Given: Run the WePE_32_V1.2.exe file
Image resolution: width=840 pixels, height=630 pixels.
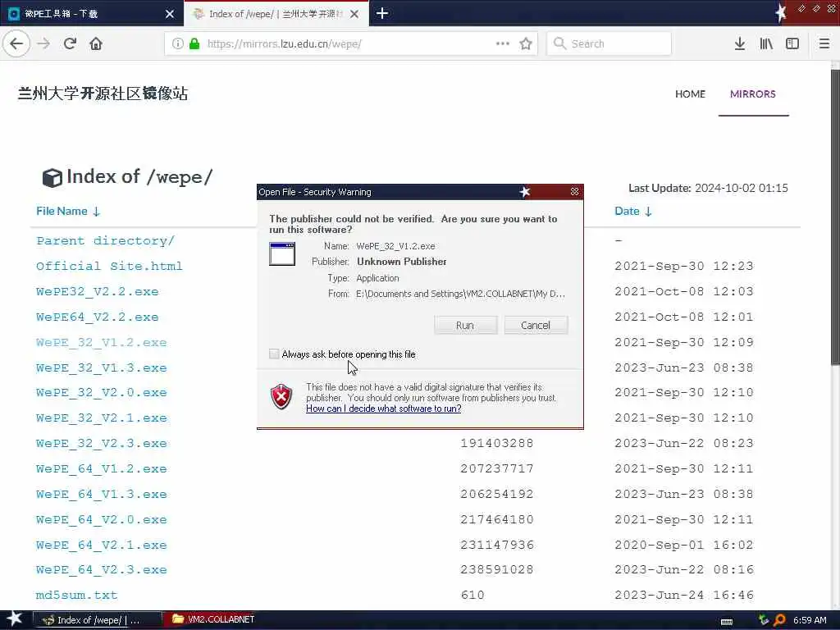Looking at the screenshot, I should [465, 325].
